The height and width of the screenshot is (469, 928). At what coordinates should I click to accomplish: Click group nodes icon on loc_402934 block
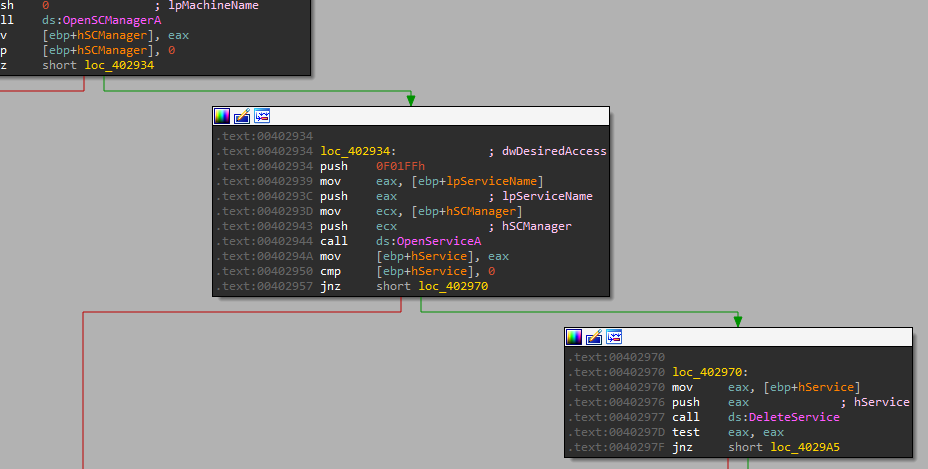[262, 116]
